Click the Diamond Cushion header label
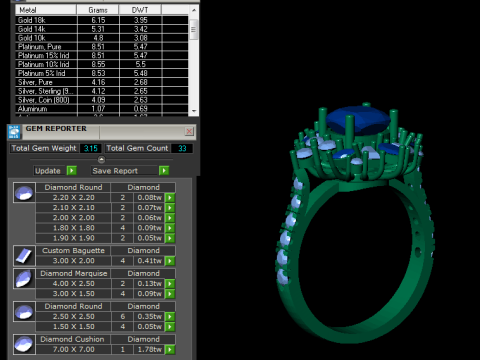480x360 pixels. coord(72,339)
